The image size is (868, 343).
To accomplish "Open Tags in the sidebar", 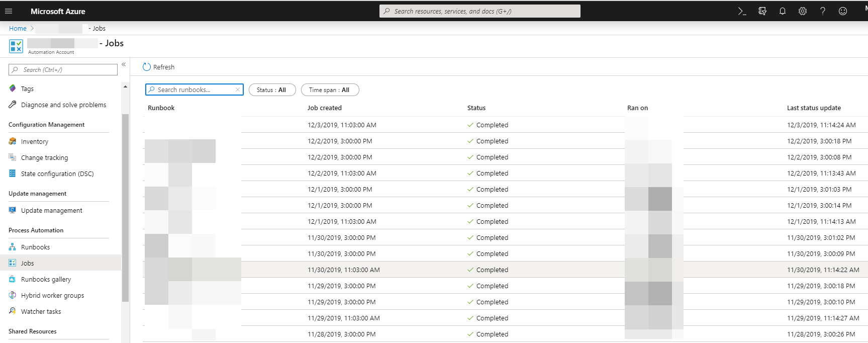I will (x=27, y=89).
